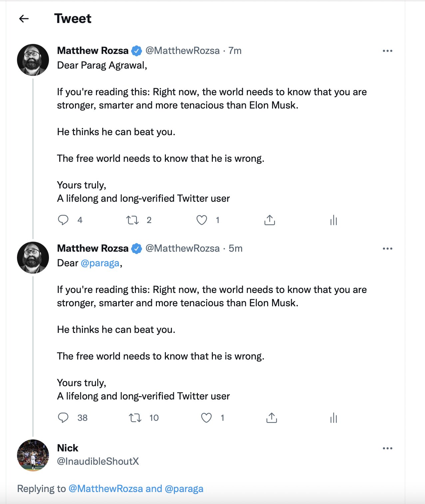Open the more options menu on 7m tweet
The width and height of the screenshot is (425, 504).
click(388, 51)
